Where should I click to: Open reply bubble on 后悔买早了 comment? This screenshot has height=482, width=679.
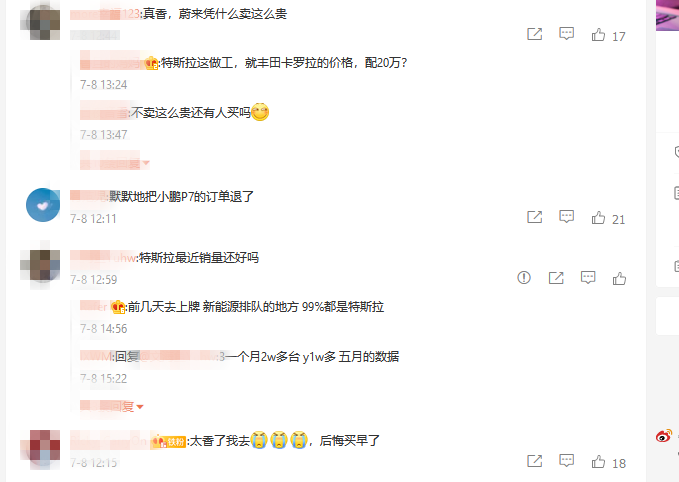pyautogui.click(x=566, y=460)
